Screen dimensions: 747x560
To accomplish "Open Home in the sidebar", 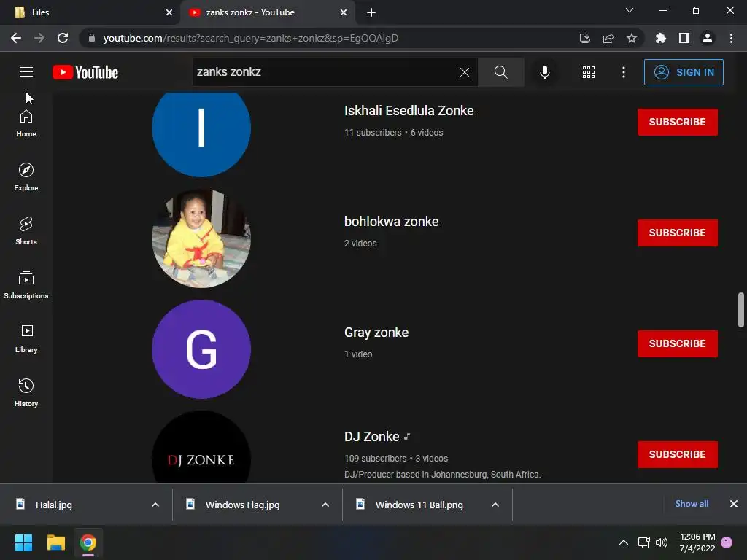I will 26,124.
